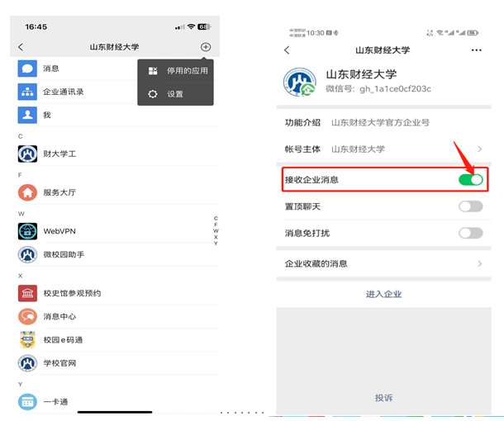Disable the 接收企业消息 toggle
The height and width of the screenshot is (421, 504).
pyautogui.click(x=470, y=179)
